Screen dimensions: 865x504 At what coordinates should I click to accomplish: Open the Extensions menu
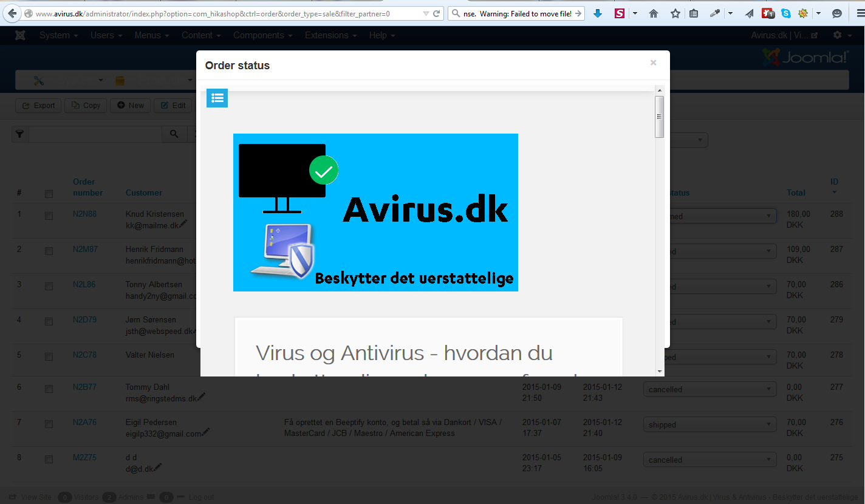click(331, 35)
